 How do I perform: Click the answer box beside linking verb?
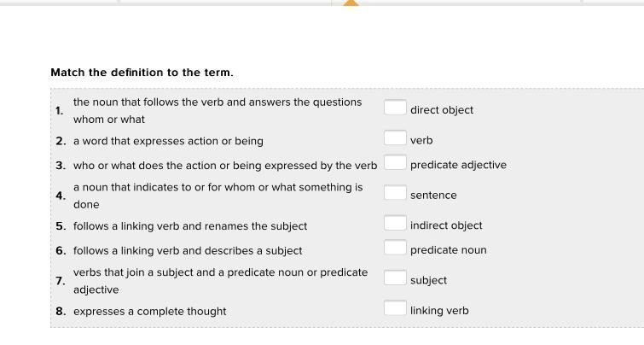pos(395,308)
